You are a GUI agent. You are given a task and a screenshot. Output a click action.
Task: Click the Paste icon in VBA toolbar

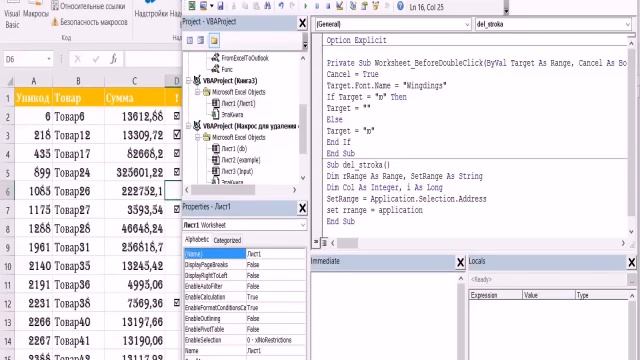(256, 6)
